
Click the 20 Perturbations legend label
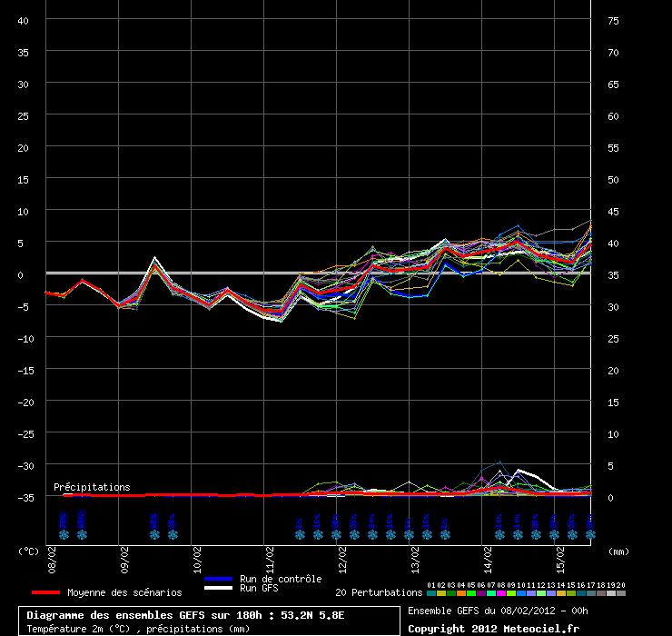point(379,592)
